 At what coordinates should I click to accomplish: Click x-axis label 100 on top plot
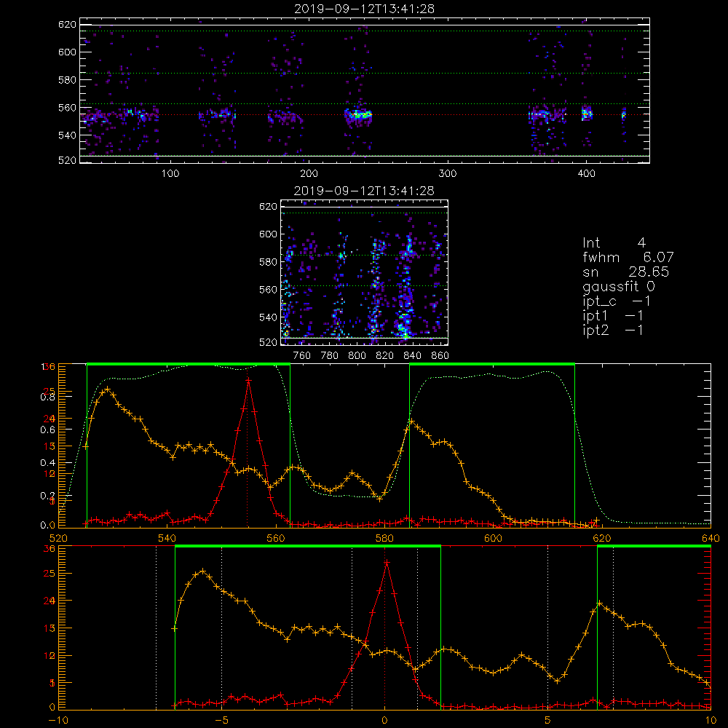point(170,174)
